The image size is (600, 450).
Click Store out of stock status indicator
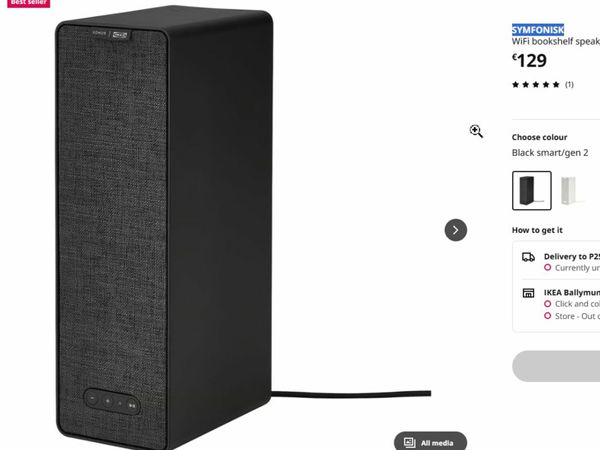click(x=547, y=316)
